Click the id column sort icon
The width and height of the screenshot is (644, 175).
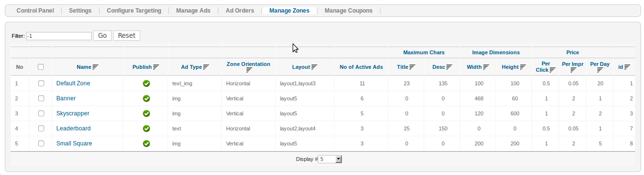627,67
